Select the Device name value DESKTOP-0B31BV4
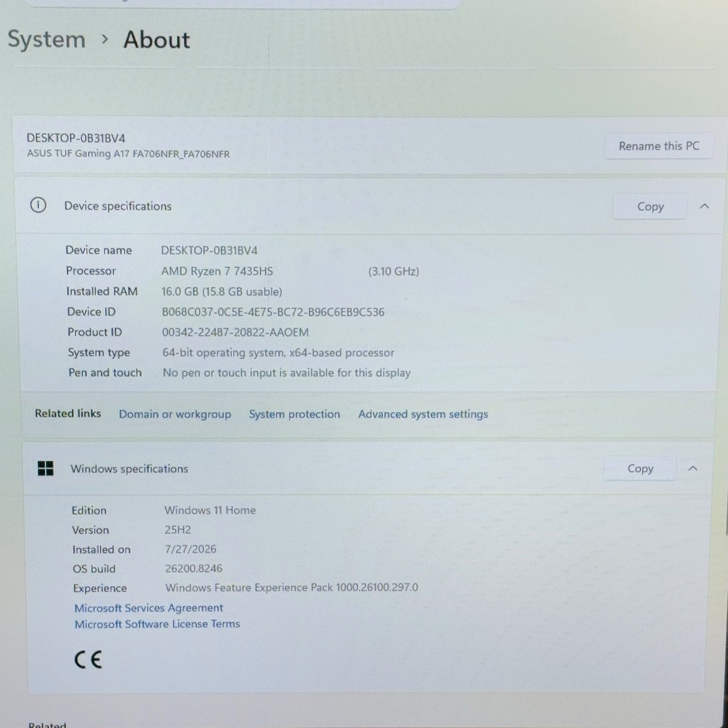The width and height of the screenshot is (728, 728). point(210,251)
